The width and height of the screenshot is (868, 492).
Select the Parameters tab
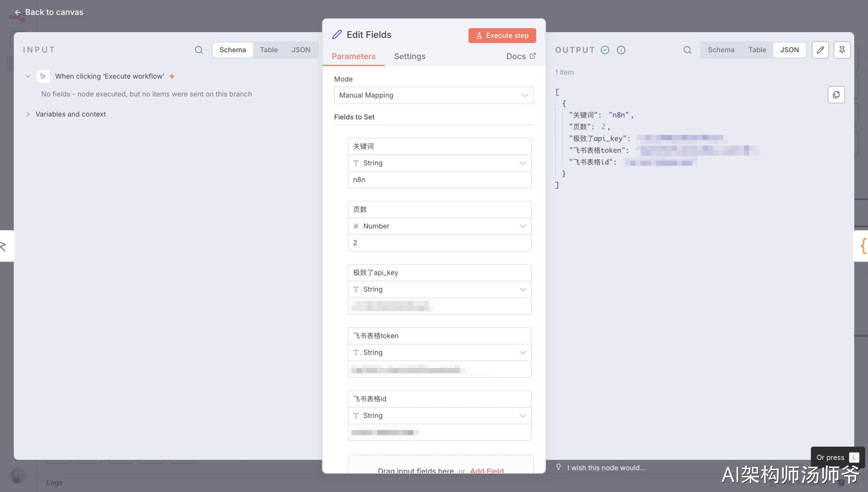353,56
